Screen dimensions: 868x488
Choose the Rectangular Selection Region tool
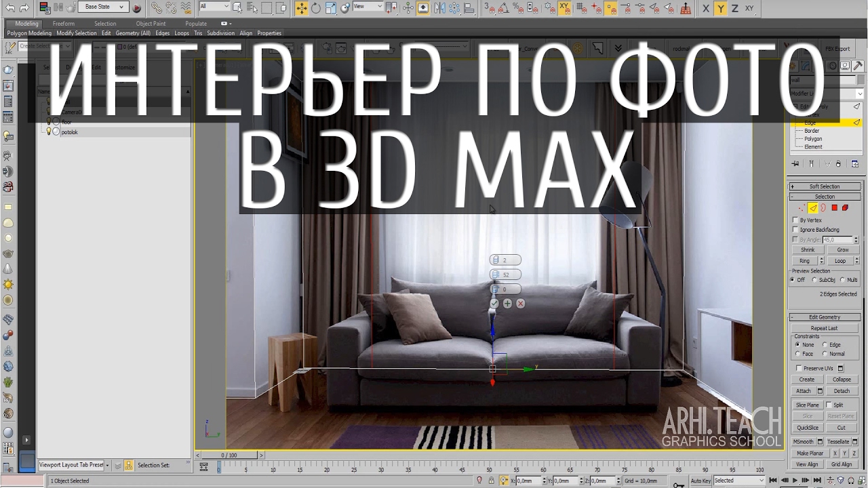[x=267, y=7]
